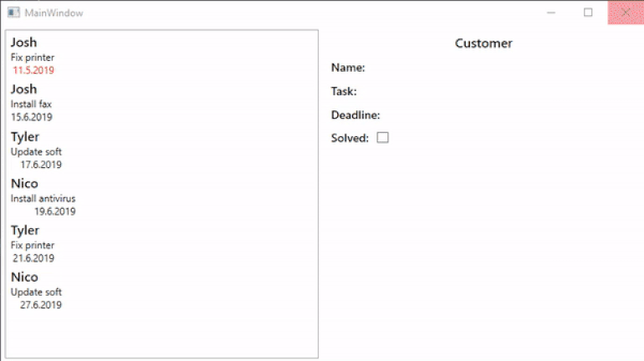Click the red 11.5.2019 deadline date
This screenshot has width=644, height=361.
33,70
